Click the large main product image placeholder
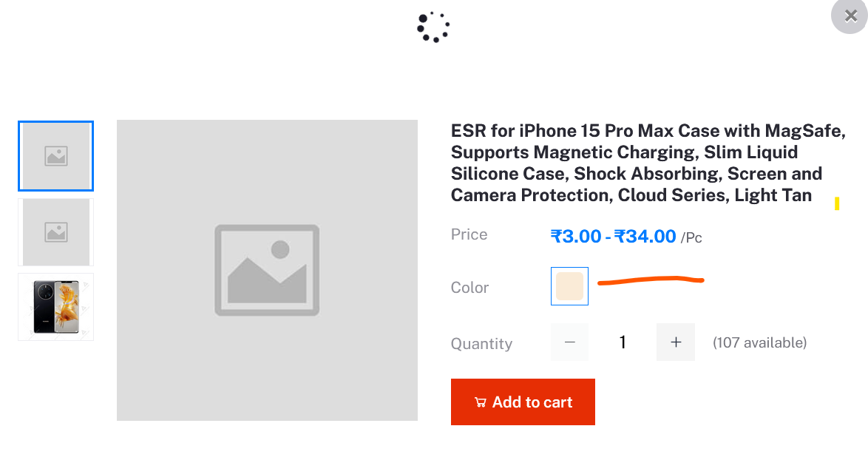The width and height of the screenshot is (868, 460). [267, 270]
